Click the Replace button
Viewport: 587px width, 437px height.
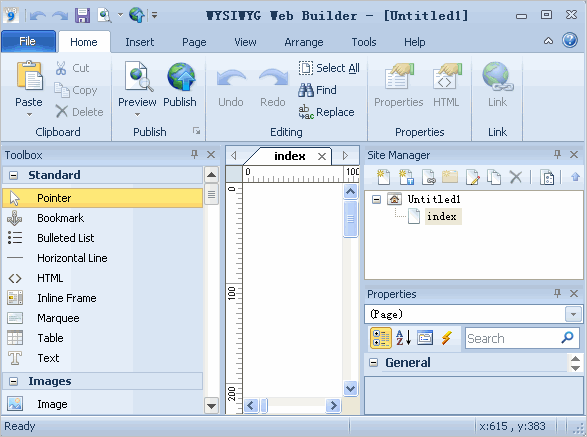tap(326, 112)
